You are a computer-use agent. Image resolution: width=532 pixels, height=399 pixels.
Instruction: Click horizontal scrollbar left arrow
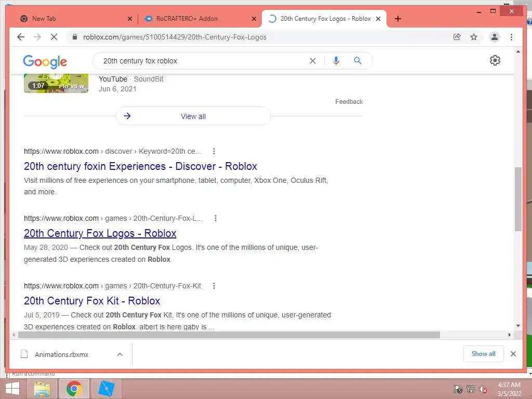13,335
